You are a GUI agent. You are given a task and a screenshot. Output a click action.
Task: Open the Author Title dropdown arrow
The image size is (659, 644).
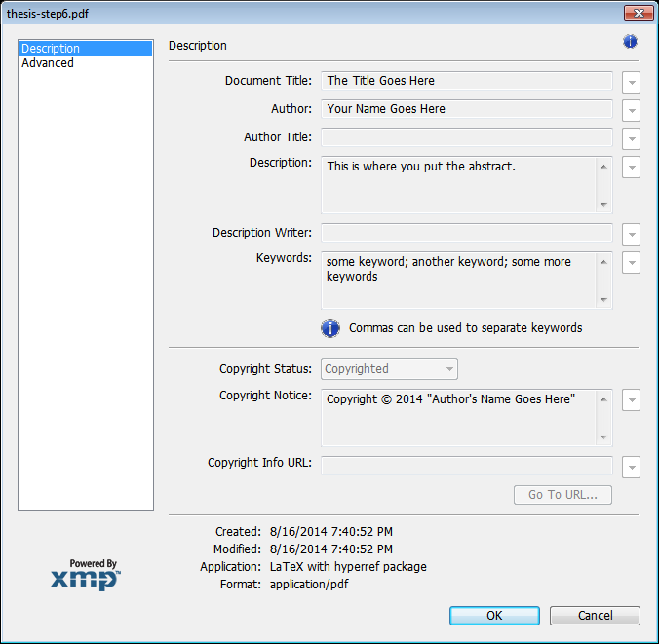click(631, 138)
